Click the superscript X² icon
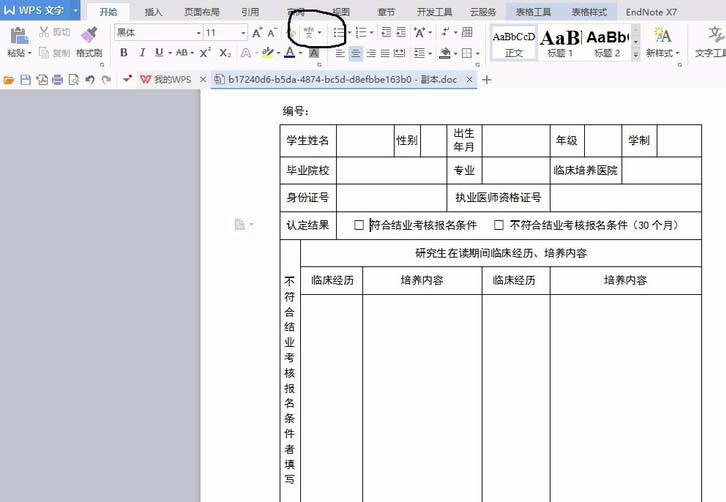The image size is (726, 502). [x=205, y=52]
